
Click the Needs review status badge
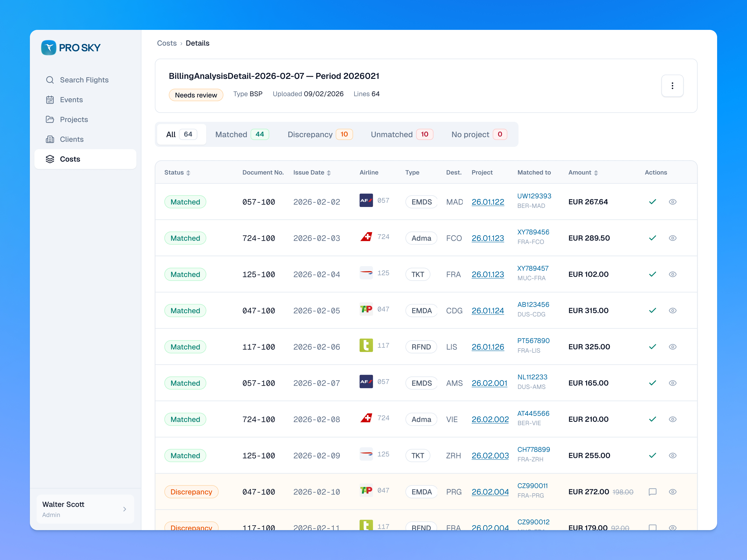coord(196,95)
